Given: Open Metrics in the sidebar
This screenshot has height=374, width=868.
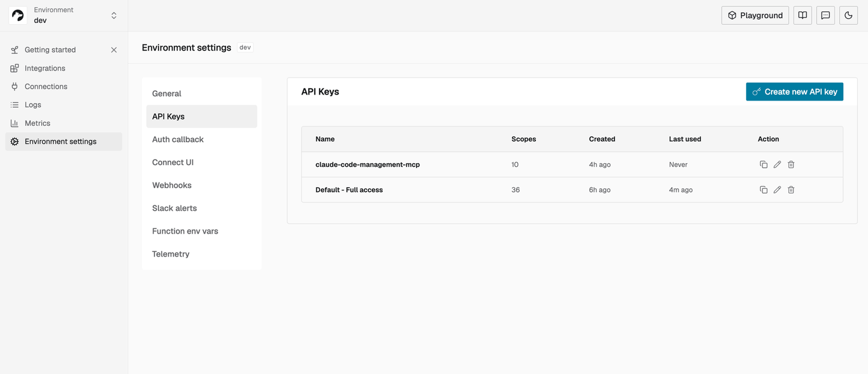Looking at the screenshot, I should click(64, 123).
